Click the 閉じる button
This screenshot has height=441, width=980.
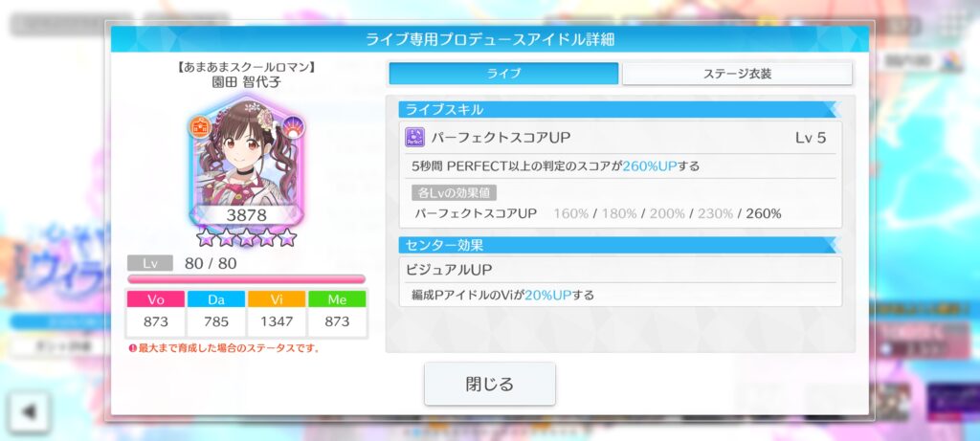[x=490, y=384]
